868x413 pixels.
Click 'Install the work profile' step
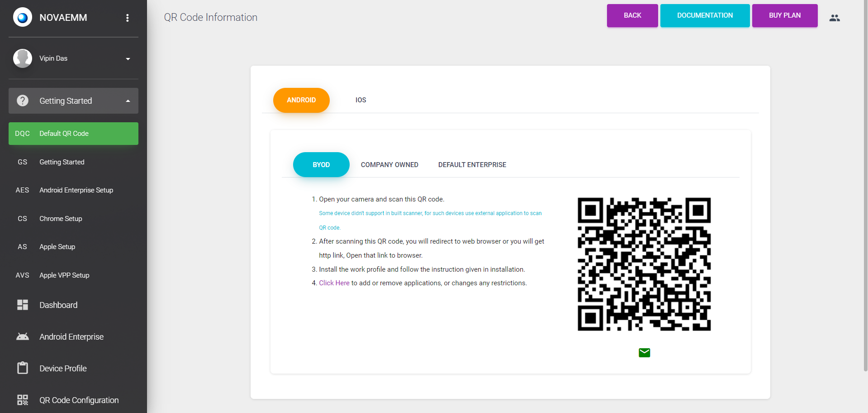pyautogui.click(x=422, y=269)
